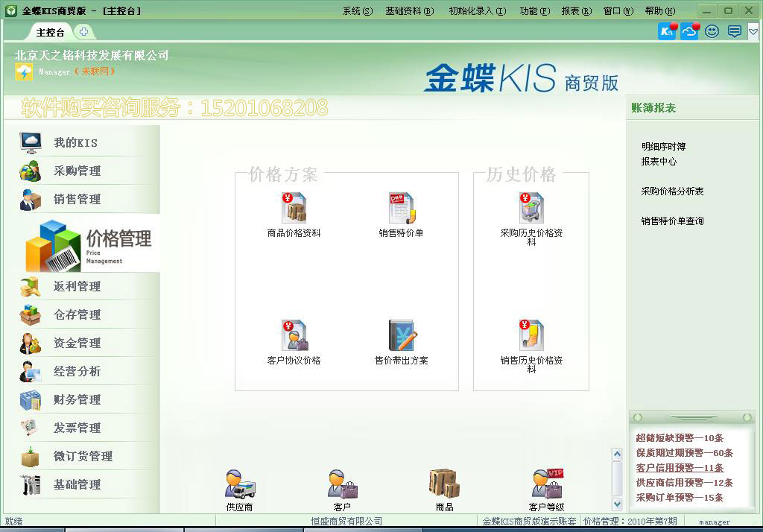Click the cloud sync icon with red badge

pyautogui.click(x=688, y=31)
